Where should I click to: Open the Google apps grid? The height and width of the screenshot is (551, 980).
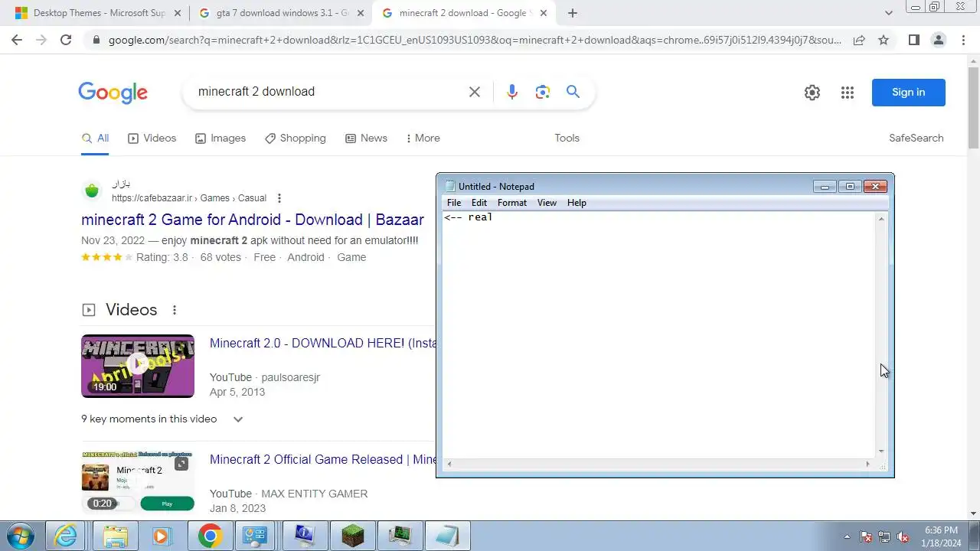[847, 93]
